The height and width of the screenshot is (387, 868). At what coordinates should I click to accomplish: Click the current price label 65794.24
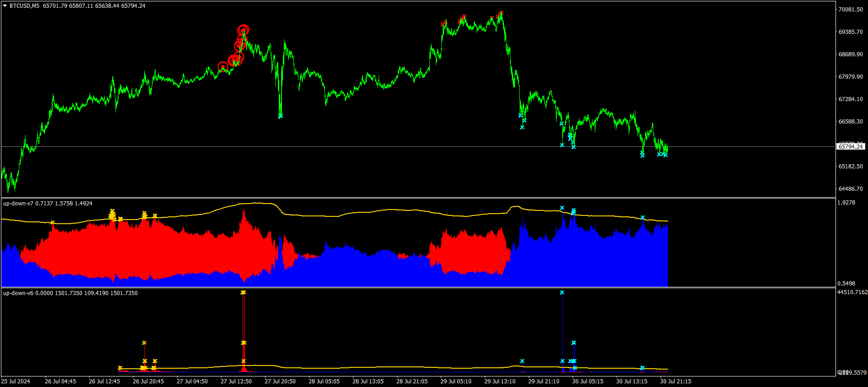[851, 146]
